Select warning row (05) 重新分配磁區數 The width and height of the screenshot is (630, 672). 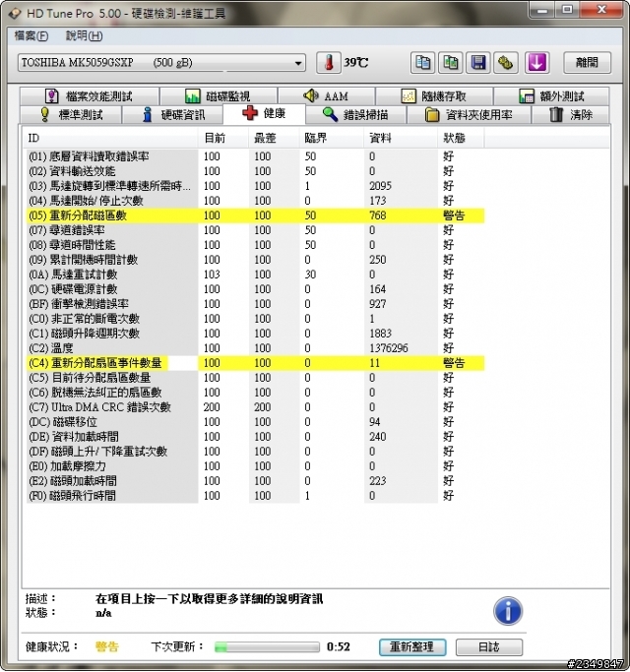256,215
